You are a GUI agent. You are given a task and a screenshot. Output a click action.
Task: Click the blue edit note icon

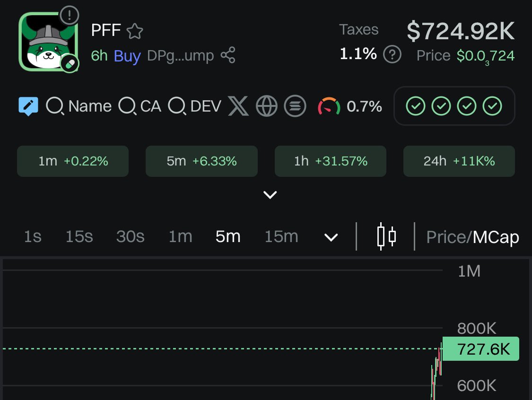coord(28,106)
